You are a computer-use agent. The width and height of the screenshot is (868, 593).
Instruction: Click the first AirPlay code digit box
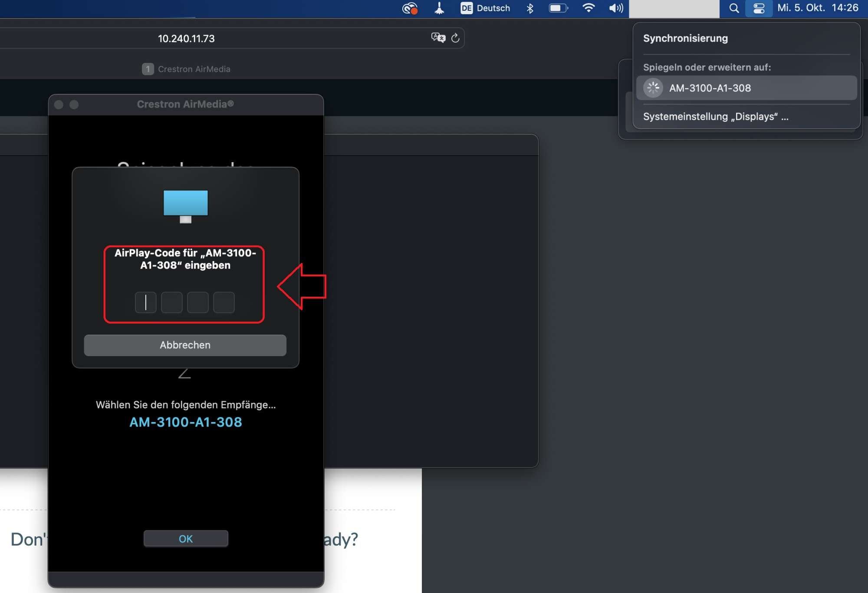[146, 302]
